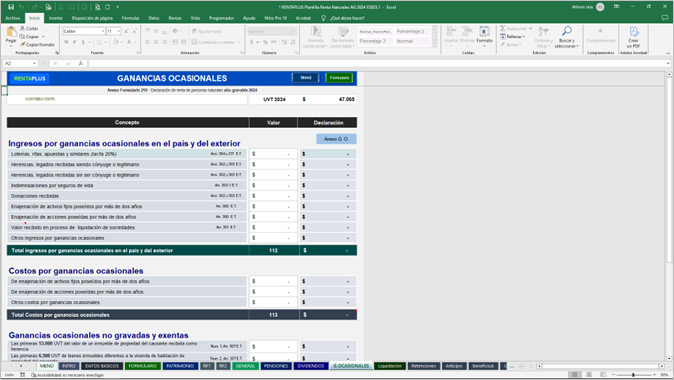Decrease font size with the small A icon
This screenshot has height=380, width=674.
(x=134, y=31)
